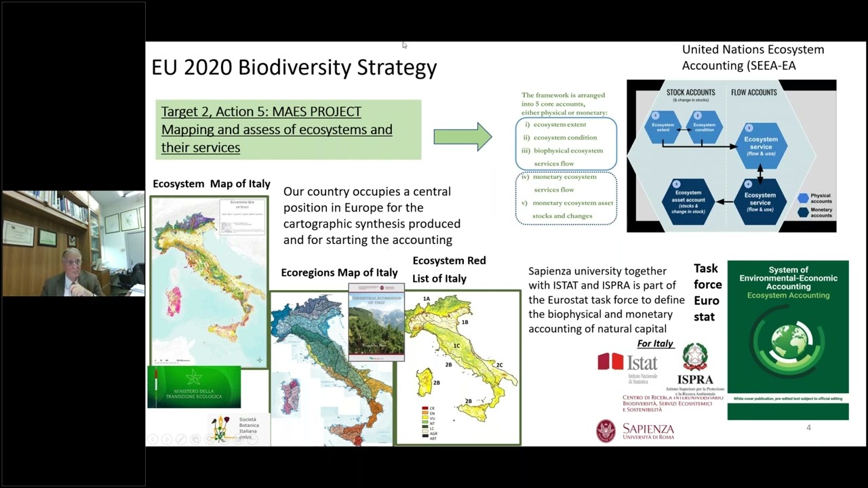The height and width of the screenshot is (488, 868).
Task: Select the Terrestrial Ecoregions of Italy book cover
Action: [376, 322]
